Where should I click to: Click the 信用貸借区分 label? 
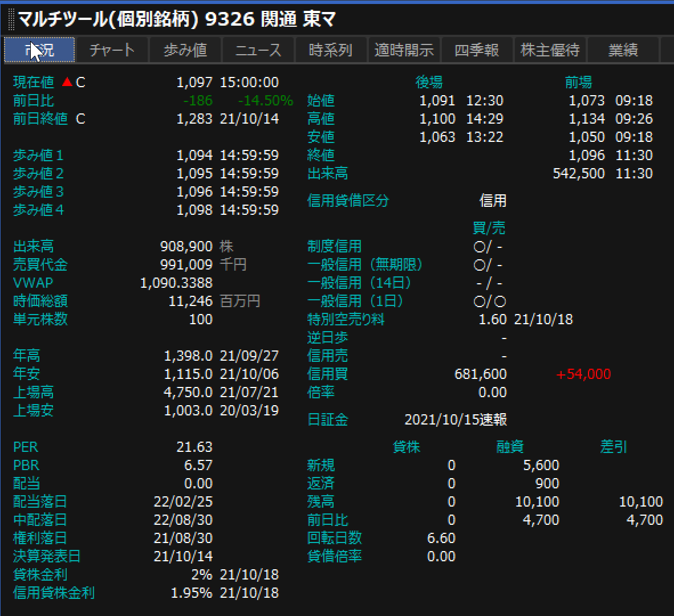(x=348, y=201)
